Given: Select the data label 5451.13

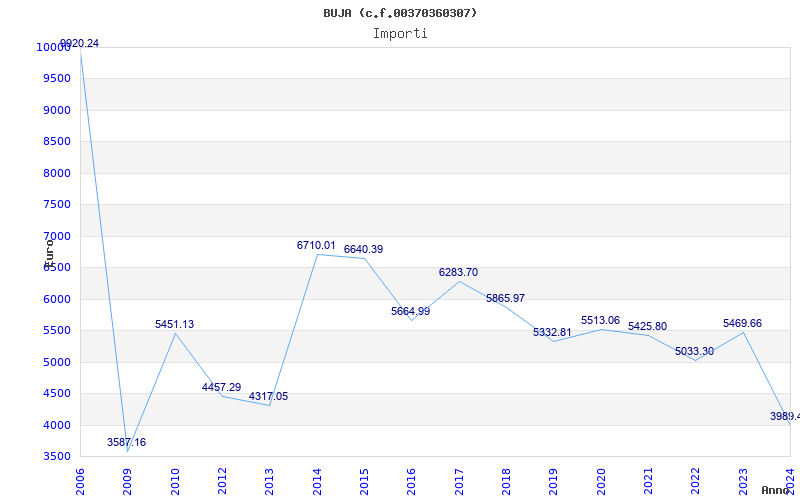Looking at the screenshot, I should pos(174,324).
